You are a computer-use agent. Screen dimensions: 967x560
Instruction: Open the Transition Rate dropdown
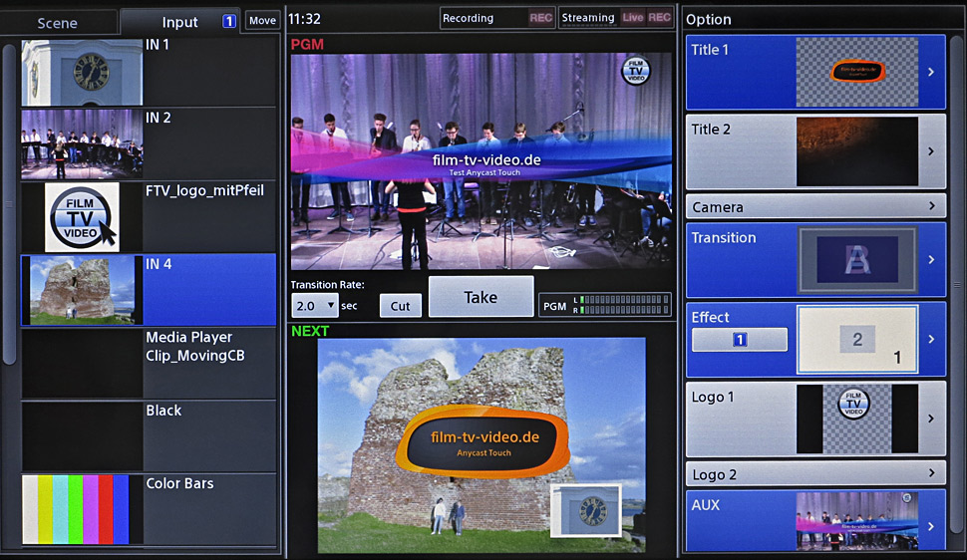click(x=315, y=306)
